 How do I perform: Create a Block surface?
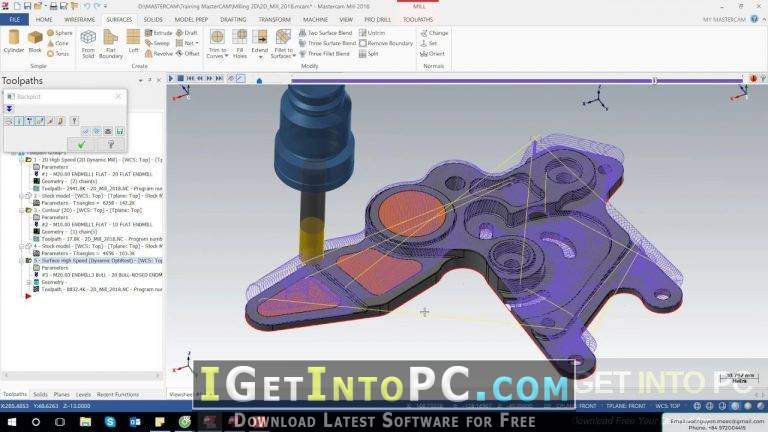[35, 41]
